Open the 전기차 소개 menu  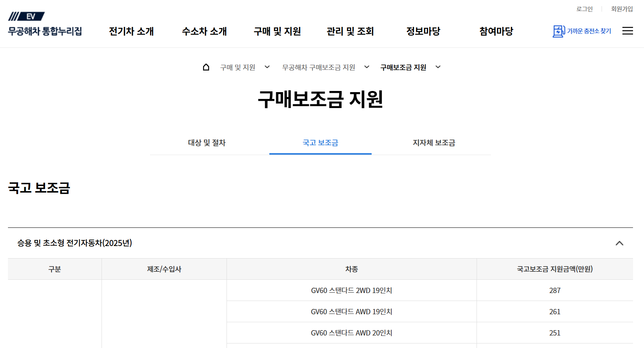(131, 31)
